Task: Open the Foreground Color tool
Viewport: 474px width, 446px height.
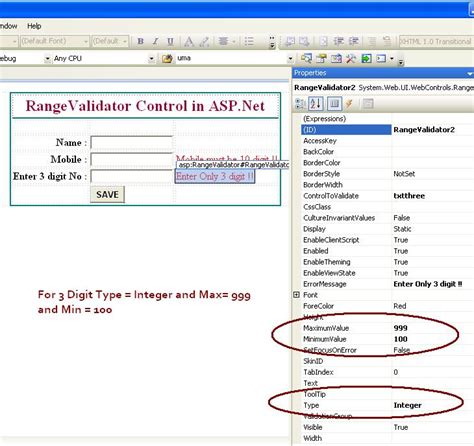Action: 189,41
